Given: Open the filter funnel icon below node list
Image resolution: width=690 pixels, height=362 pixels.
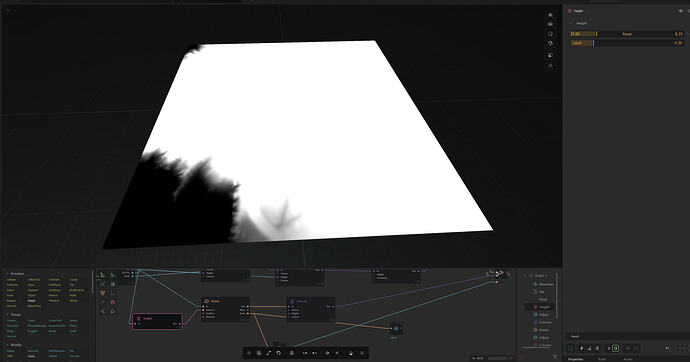Looking at the screenshot, I should point(555,357).
